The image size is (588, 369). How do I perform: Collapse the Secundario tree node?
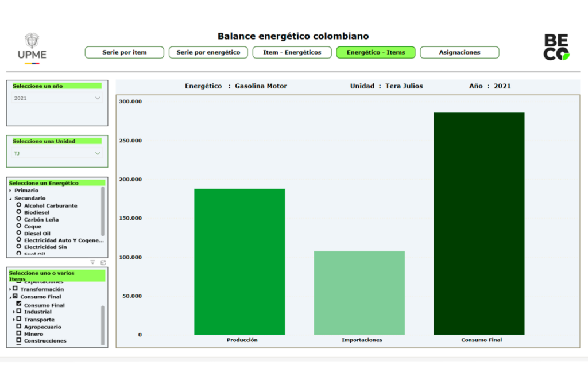coord(10,199)
